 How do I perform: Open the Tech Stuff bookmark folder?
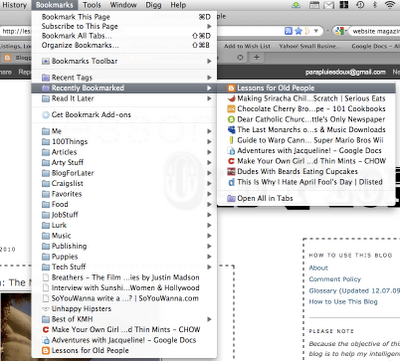tap(124, 267)
